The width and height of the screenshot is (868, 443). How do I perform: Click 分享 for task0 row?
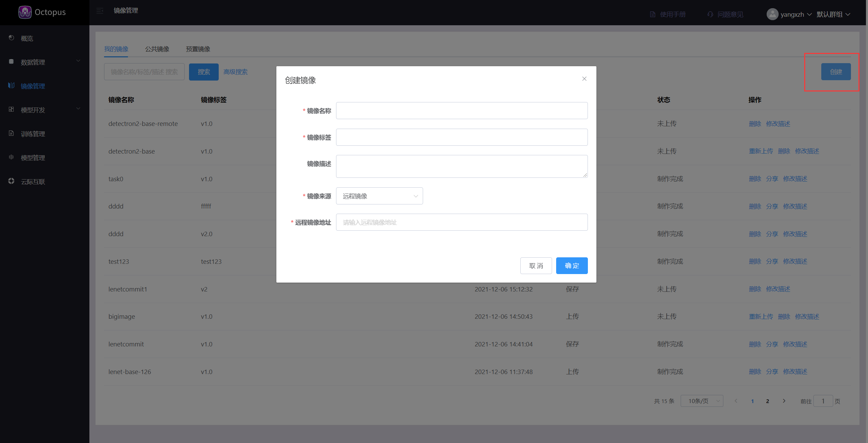[772, 179]
